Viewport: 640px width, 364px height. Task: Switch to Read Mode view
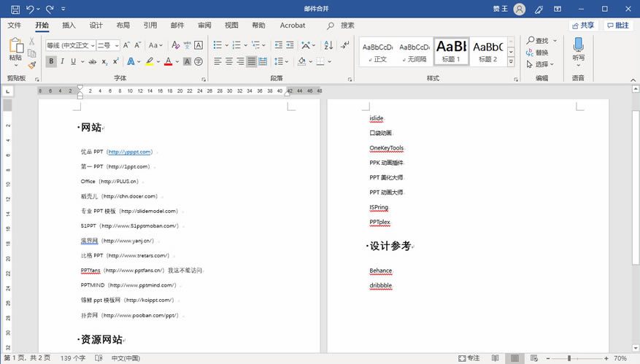point(495,358)
